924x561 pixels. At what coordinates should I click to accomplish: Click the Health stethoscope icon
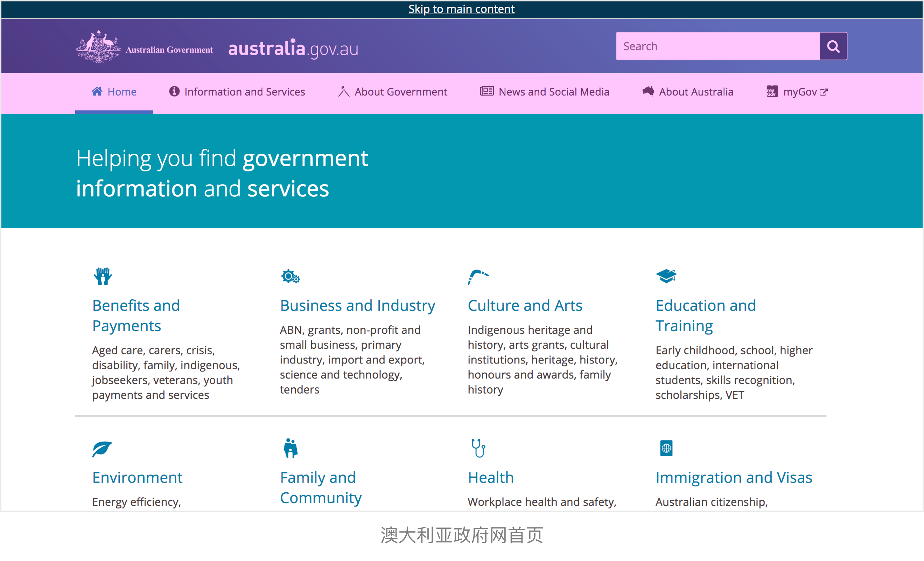478,448
